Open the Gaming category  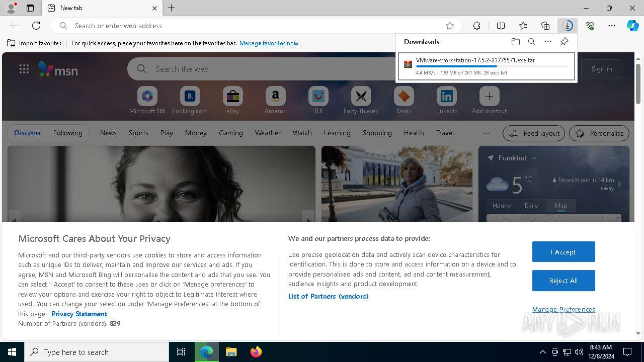[x=231, y=133]
